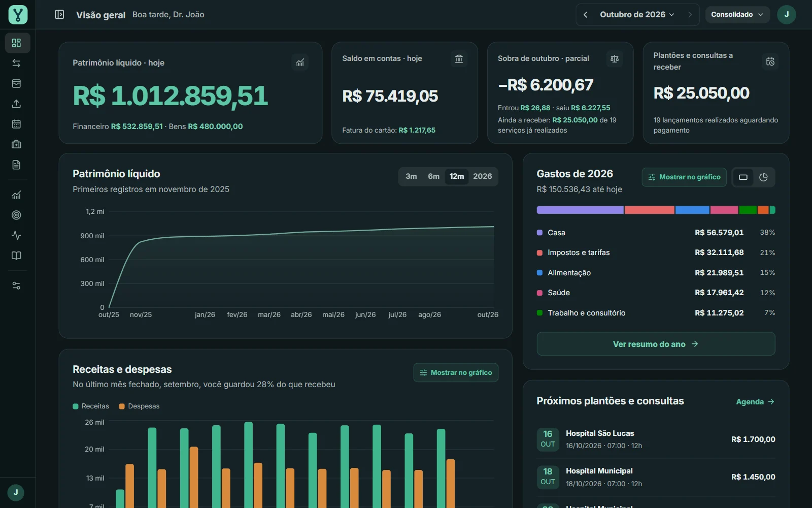The width and height of the screenshot is (812, 508).
Task: Click the J avatar in top right
Action: [x=786, y=15]
